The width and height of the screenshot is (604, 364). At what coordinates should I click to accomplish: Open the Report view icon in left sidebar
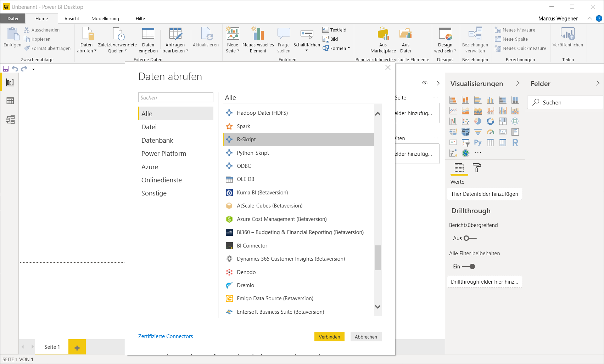coord(10,83)
